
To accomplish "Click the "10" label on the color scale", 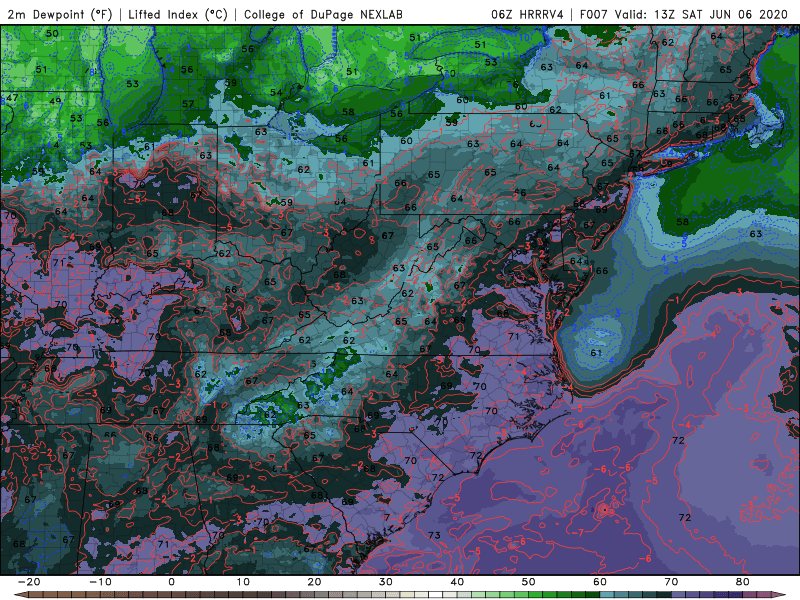I will point(243,582).
